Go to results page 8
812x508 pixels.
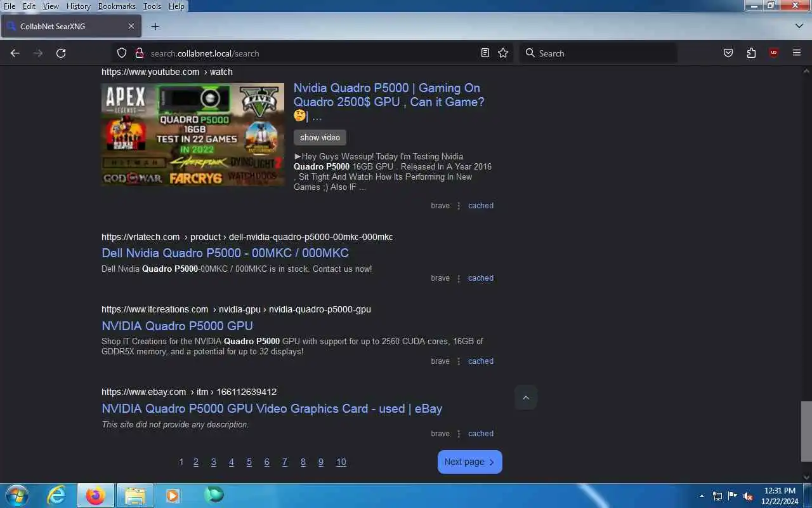click(303, 462)
